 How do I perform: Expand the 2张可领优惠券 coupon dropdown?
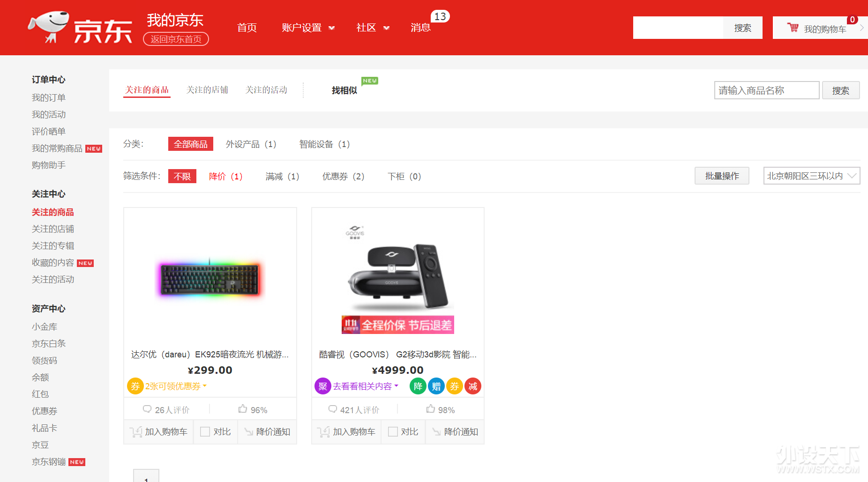point(176,386)
